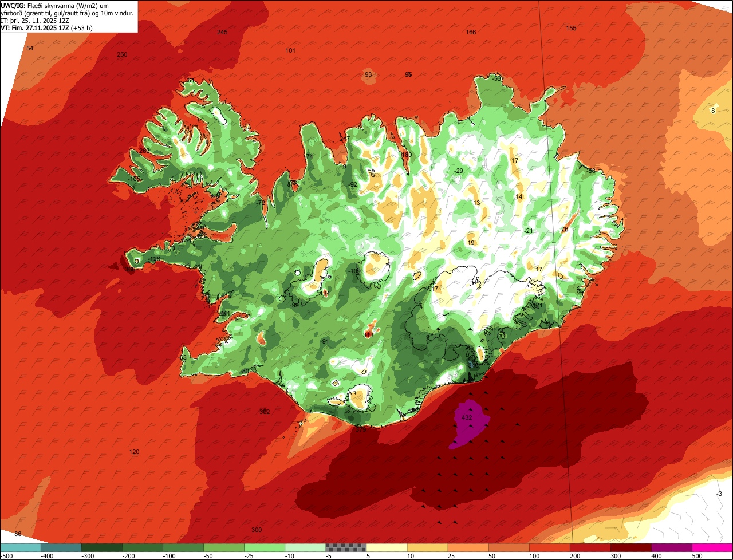Click the '-500' label on the color scale
This screenshot has width=733, height=560.
6,555
